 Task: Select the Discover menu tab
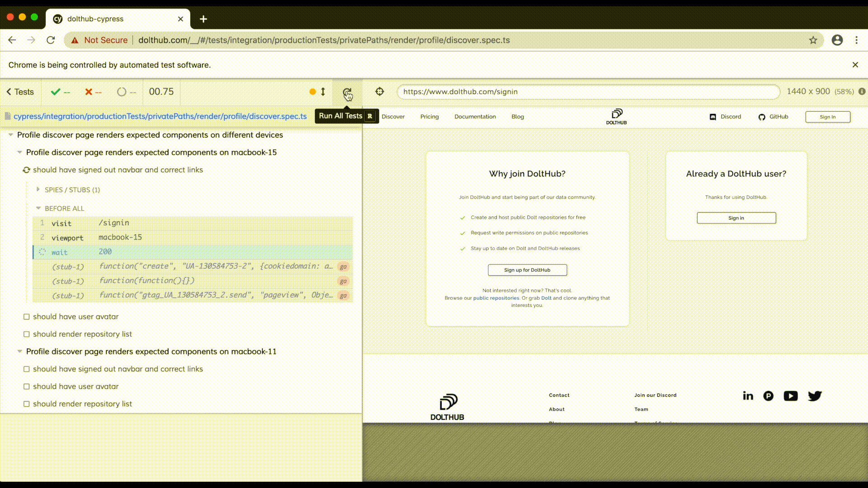coord(393,116)
